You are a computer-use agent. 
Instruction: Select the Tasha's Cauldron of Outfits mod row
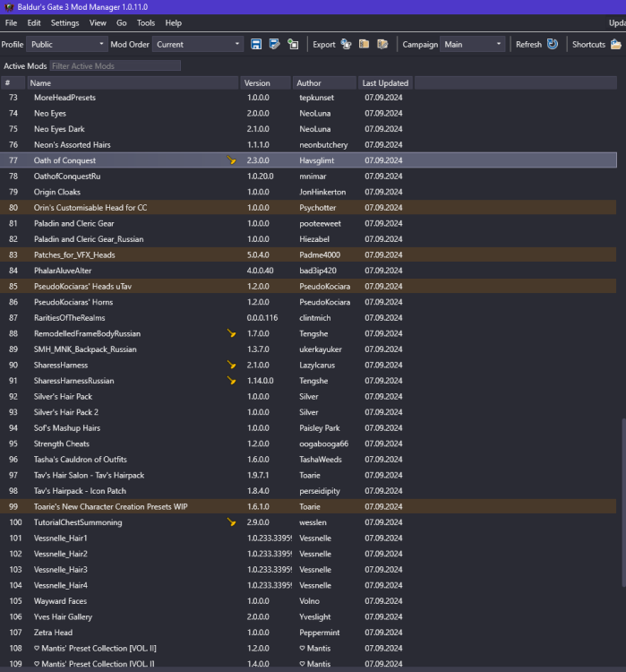coord(134,460)
